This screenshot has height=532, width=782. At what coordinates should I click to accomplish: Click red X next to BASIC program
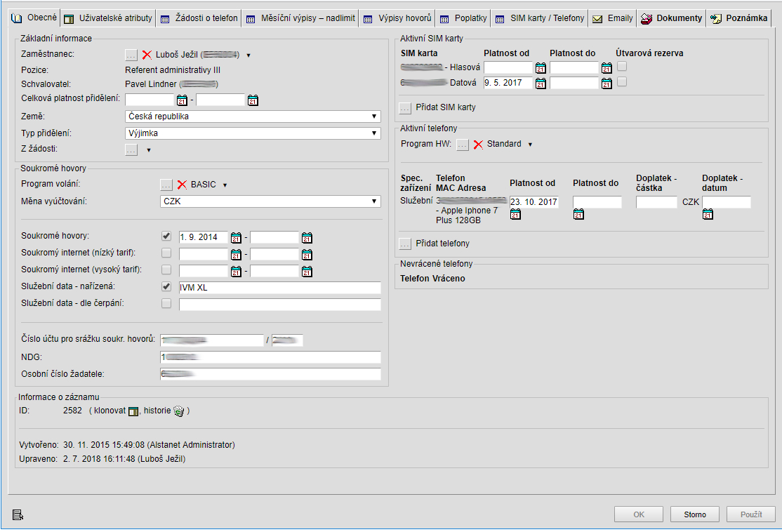coord(182,185)
